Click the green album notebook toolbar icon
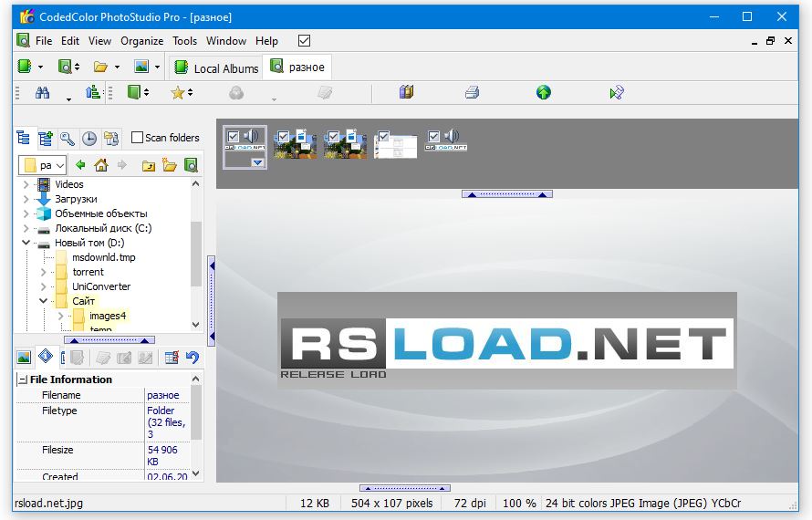812x520 pixels. (25, 67)
